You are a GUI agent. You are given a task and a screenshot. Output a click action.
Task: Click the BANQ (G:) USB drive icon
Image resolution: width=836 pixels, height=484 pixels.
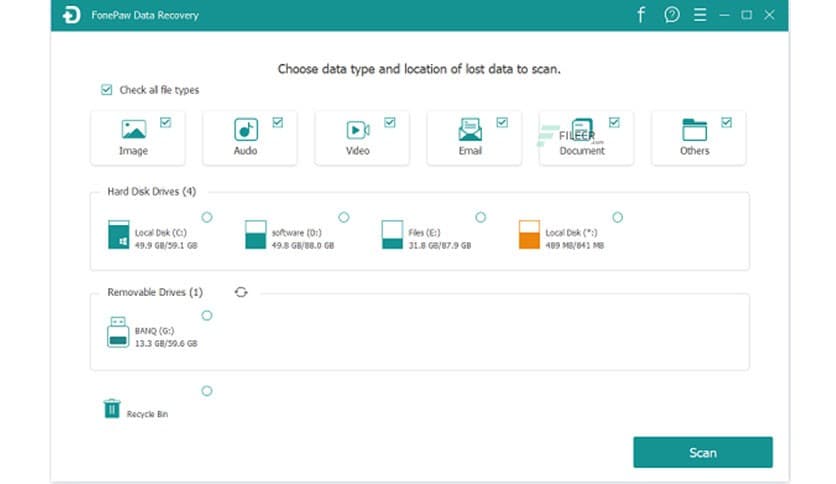click(118, 332)
